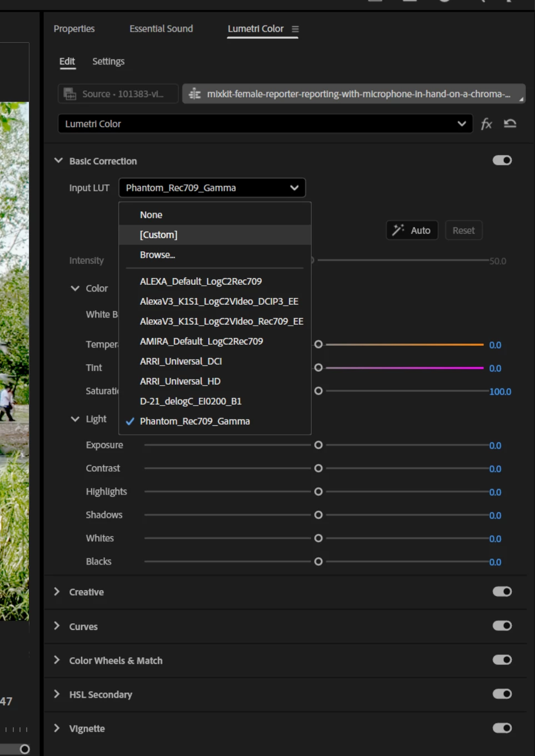The image size is (535, 756).
Task: Click the fx bypass icon
Action: (x=487, y=124)
